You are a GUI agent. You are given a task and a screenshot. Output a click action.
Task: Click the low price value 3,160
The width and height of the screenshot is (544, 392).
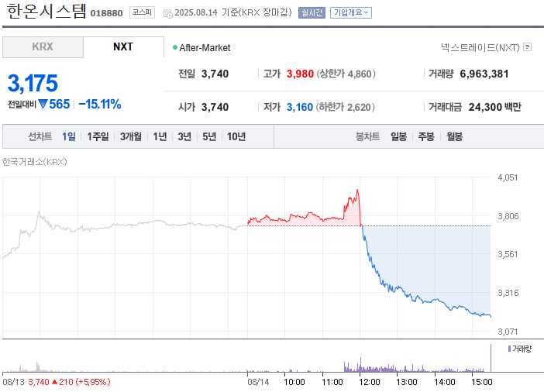(x=300, y=107)
